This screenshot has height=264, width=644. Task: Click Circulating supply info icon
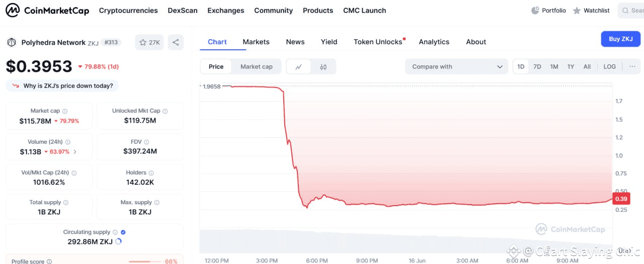pos(115,232)
